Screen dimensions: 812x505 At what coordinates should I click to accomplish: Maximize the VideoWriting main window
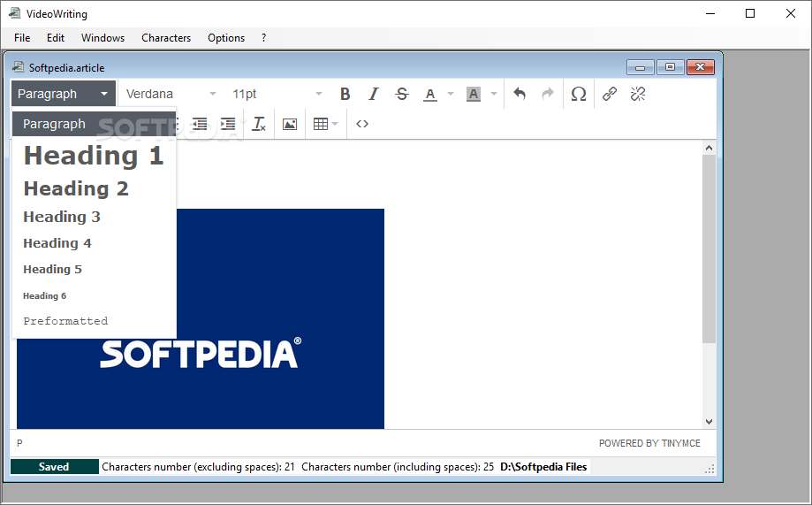pos(750,13)
